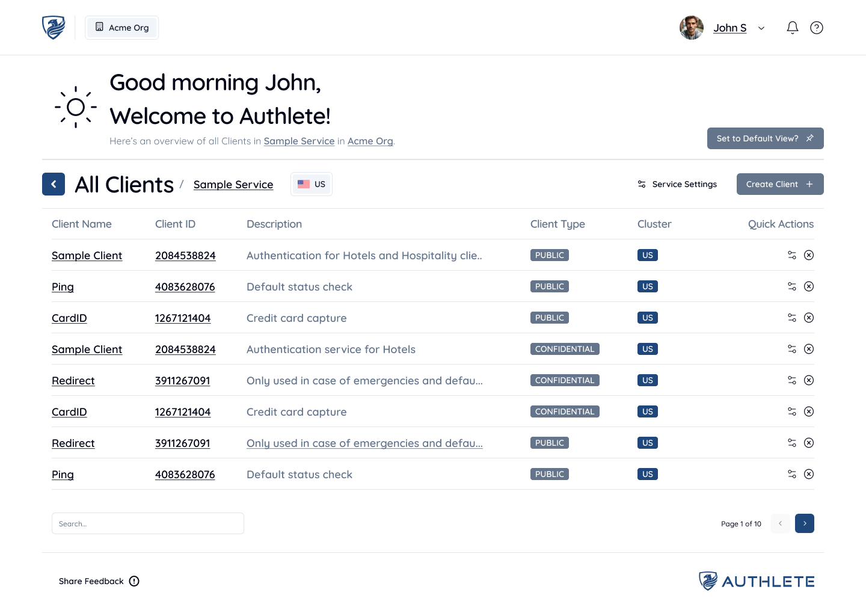Go back using the blue chevron button
866x616 pixels.
coord(54,184)
